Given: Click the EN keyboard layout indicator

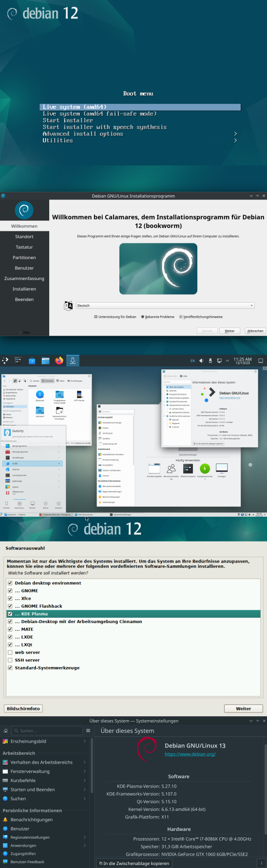Looking at the screenshot, I should point(192,361).
